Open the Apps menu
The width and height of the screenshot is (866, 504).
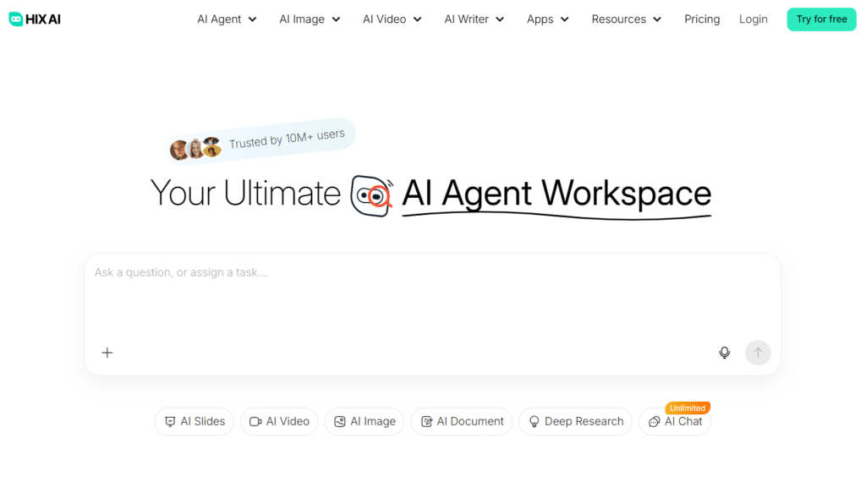pos(548,19)
